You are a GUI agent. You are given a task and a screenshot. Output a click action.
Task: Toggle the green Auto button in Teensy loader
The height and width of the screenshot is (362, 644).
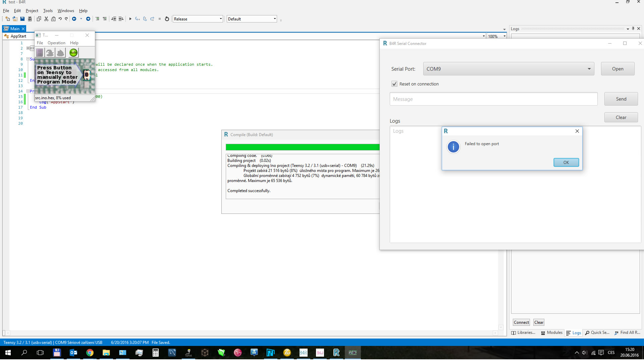tap(73, 53)
